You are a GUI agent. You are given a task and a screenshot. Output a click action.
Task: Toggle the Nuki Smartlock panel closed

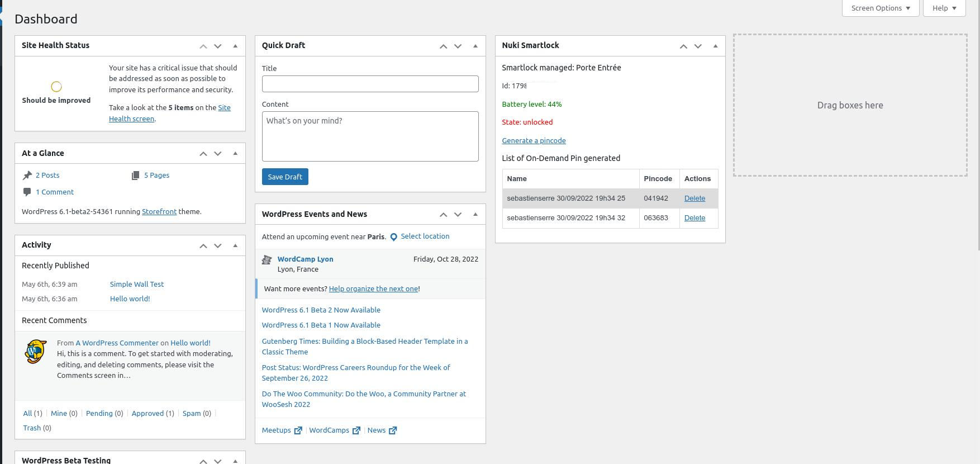[715, 46]
